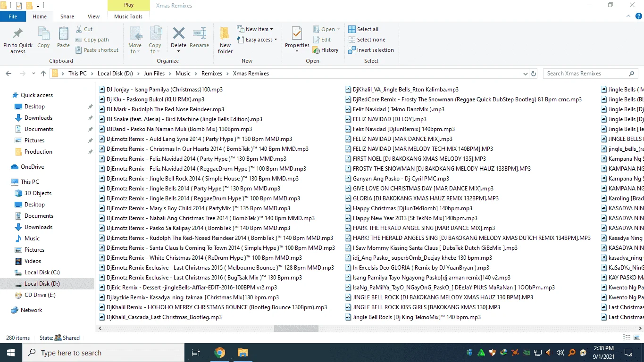Click the Play contextual tab

coord(128,5)
